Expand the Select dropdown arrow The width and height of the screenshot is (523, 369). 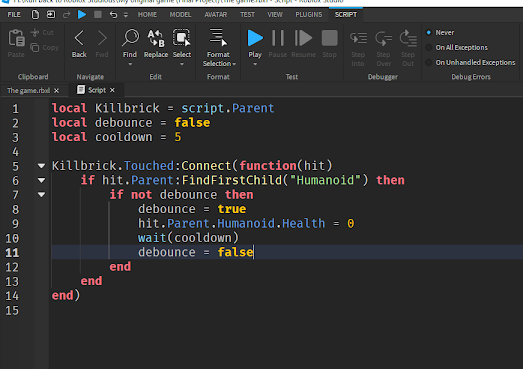coord(182,64)
